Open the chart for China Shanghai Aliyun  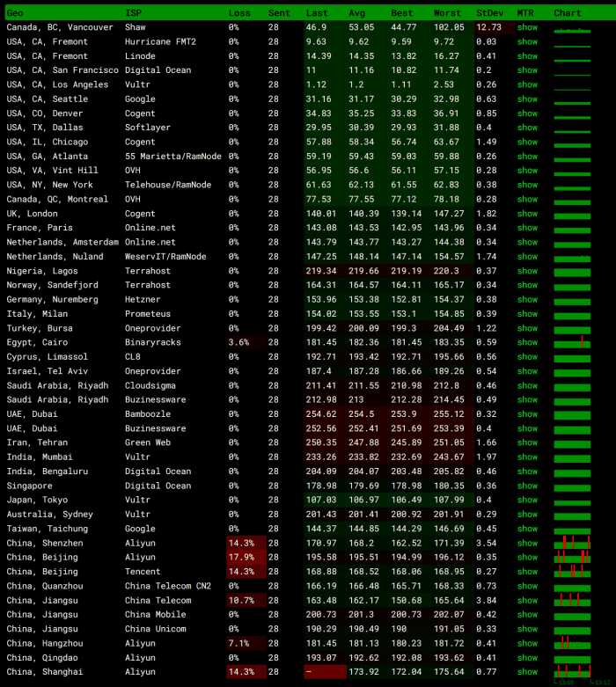[572, 672]
